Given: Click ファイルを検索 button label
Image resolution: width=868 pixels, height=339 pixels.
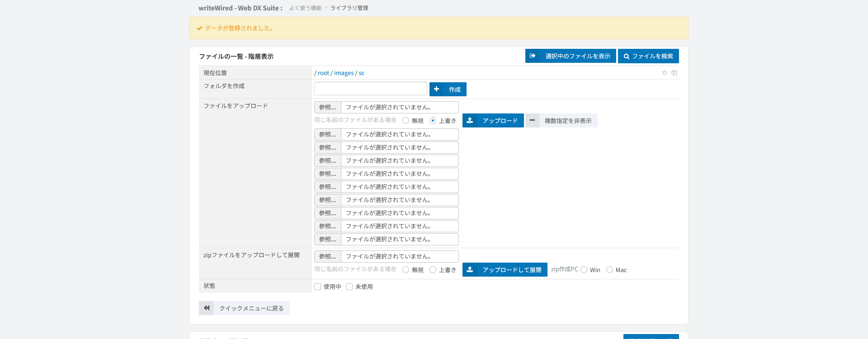Looking at the screenshot, I should click(652, 56).
